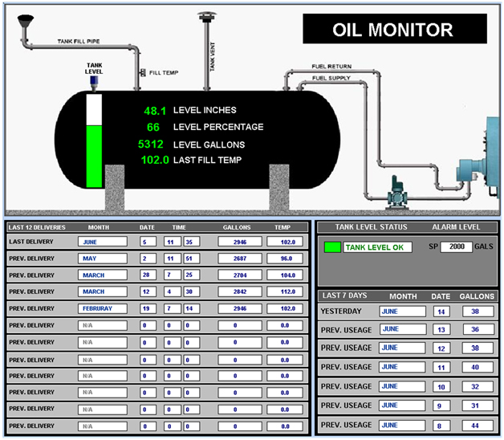The image size is (504, 440).
Task: Click the 2842 gallons delivery value
Action: click(x=240, y=291)
